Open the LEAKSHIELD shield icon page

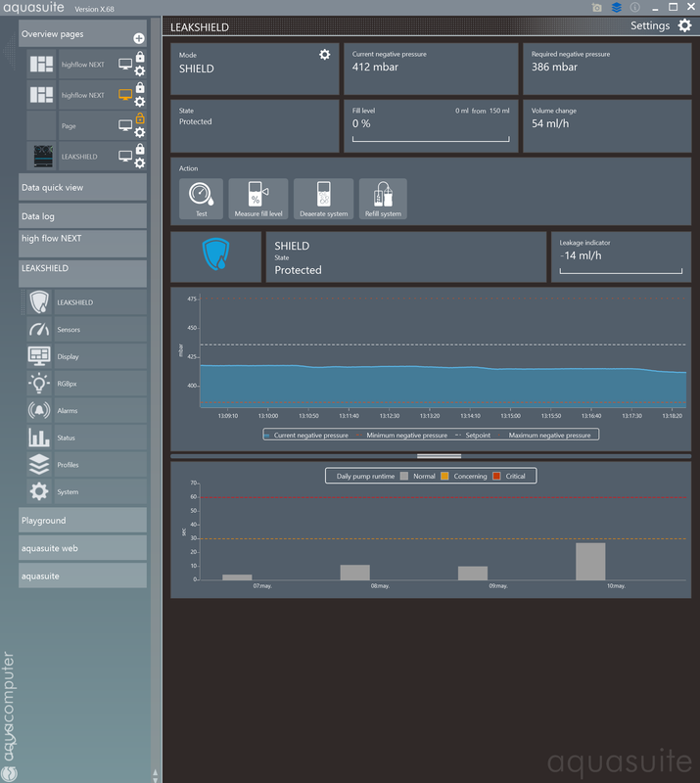[x=39, y=302]
